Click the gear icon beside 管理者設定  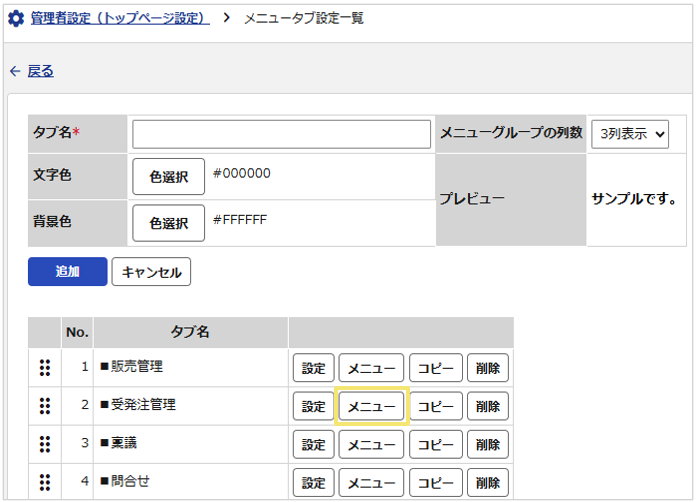click(x=16, y=19)
